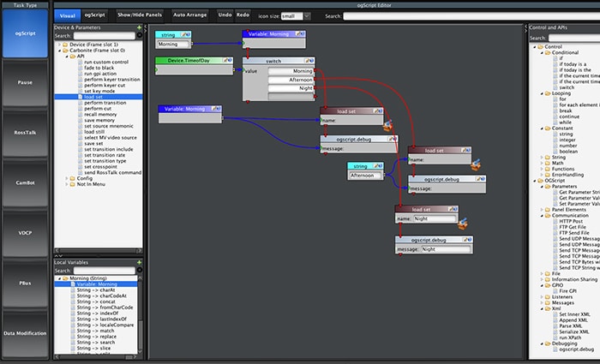The image size is (600, 364).
Task: Click edit icons on string Morning block
Action: coord(186,34)
